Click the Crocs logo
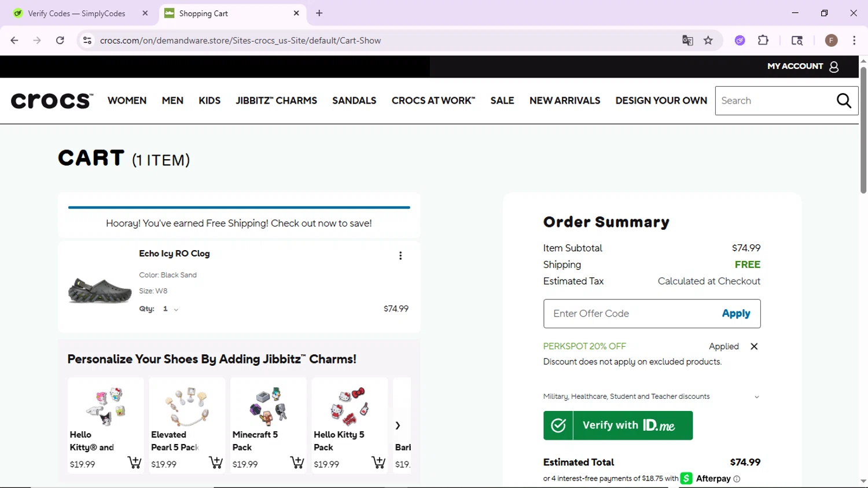Screen dimensions: 868x488 (52, 101)
